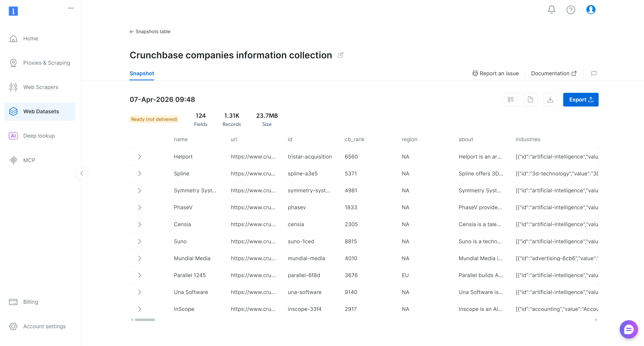Open notifications via the bell icon
Image resolution: width=644 pixels, height=346 pixels.
pos(551,10)
